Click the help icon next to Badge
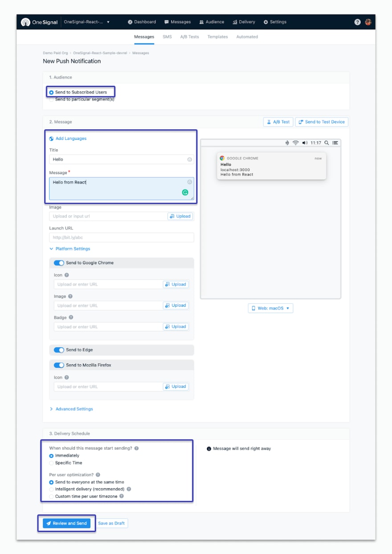This screenshot has width=392, height=554. point(71,318)
